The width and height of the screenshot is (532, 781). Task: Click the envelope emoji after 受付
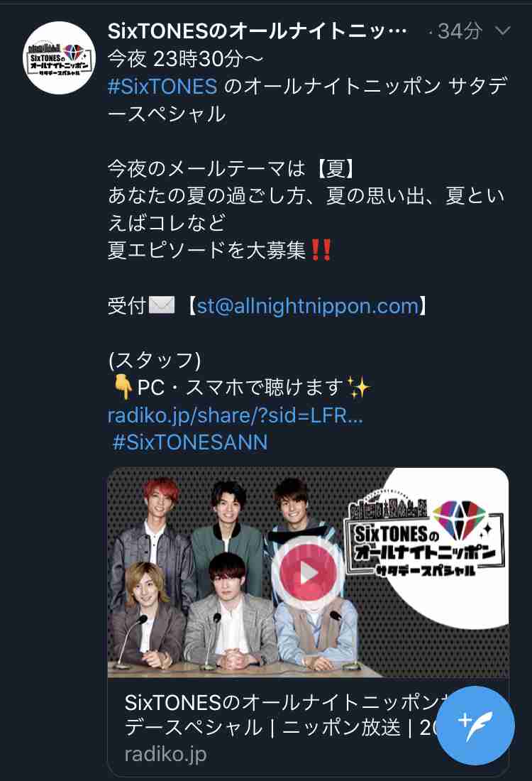click(162, 305)
